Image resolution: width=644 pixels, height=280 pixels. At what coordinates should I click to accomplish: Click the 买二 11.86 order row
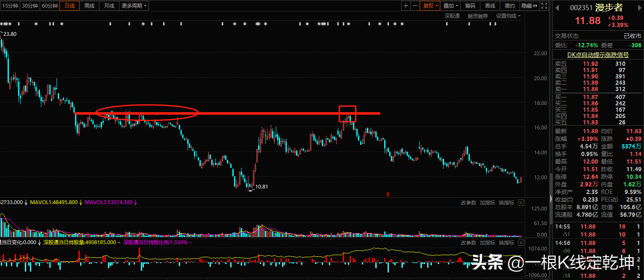click(598, 103)
